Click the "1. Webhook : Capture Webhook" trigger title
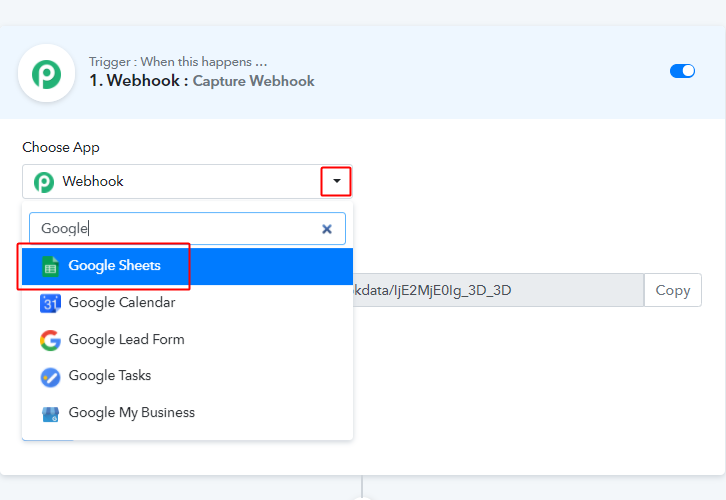 [202, 81]
